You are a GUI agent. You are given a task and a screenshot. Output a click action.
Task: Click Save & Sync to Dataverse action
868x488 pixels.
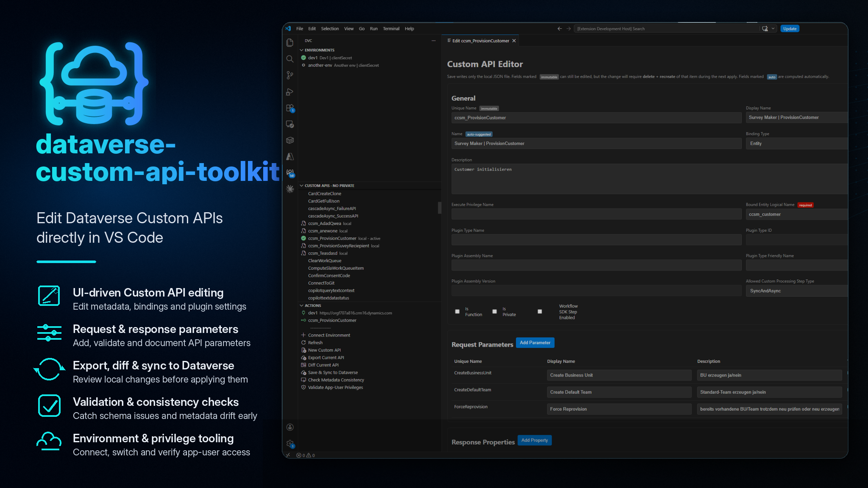tap(333, 372)
